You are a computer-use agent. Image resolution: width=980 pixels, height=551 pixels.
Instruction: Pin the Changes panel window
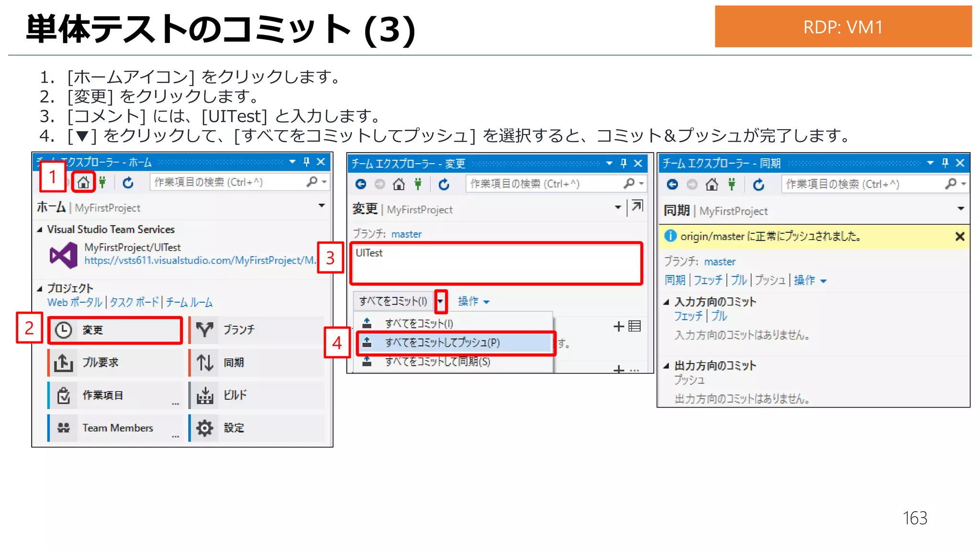point(624,164)
